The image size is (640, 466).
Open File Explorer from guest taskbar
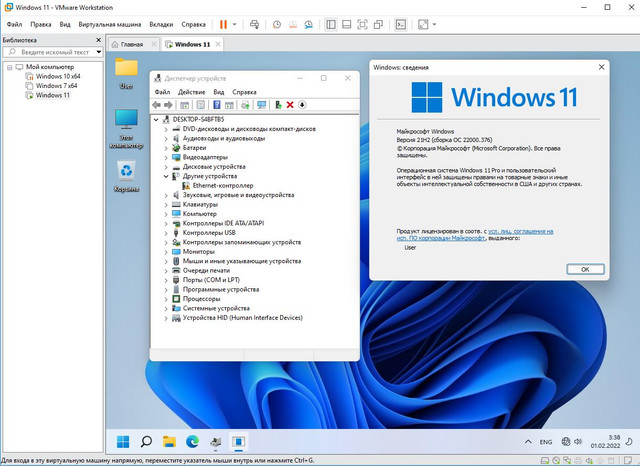[x=169, y=442]
